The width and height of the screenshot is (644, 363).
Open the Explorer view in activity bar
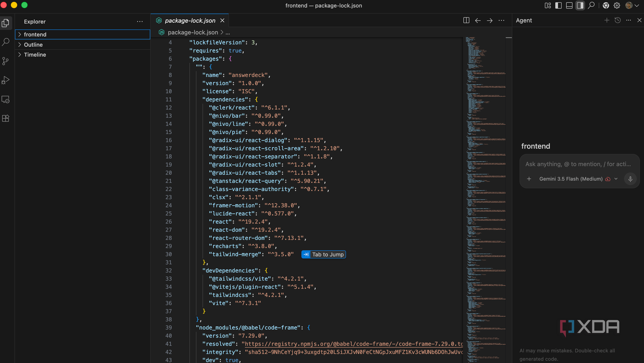[5, 23]
